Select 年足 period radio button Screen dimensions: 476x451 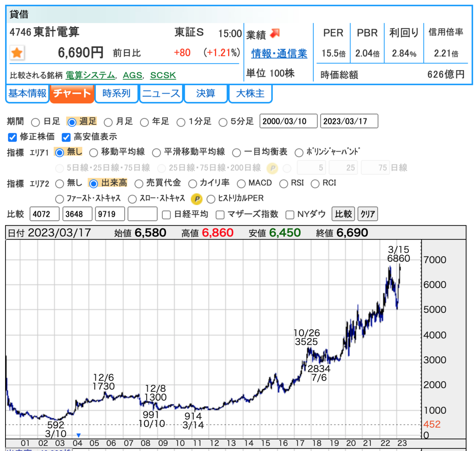coord(144,122)
